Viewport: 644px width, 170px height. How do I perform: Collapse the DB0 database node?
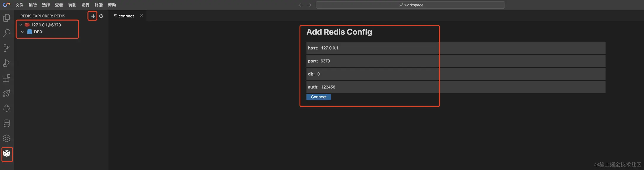click(22, 32)
